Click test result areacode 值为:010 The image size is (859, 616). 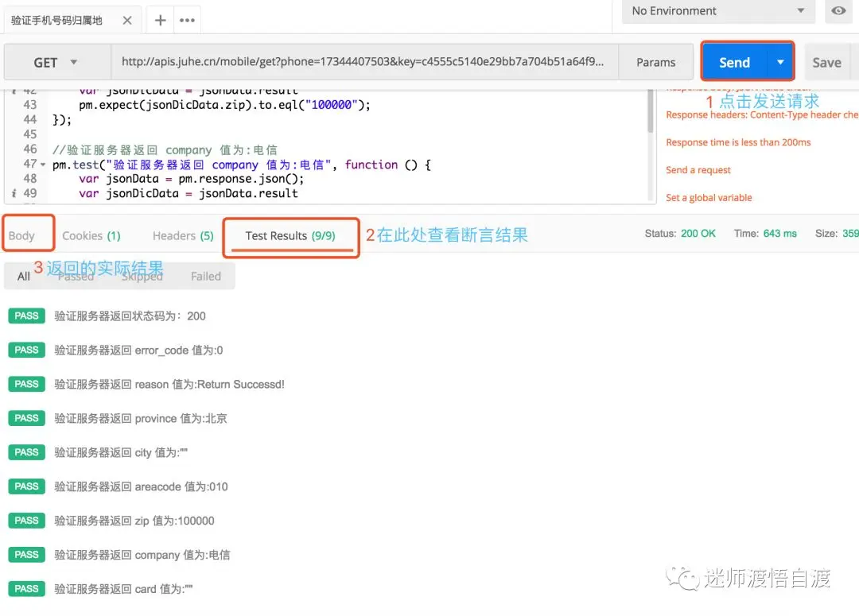pyautogui.click(x=141, y=486)
